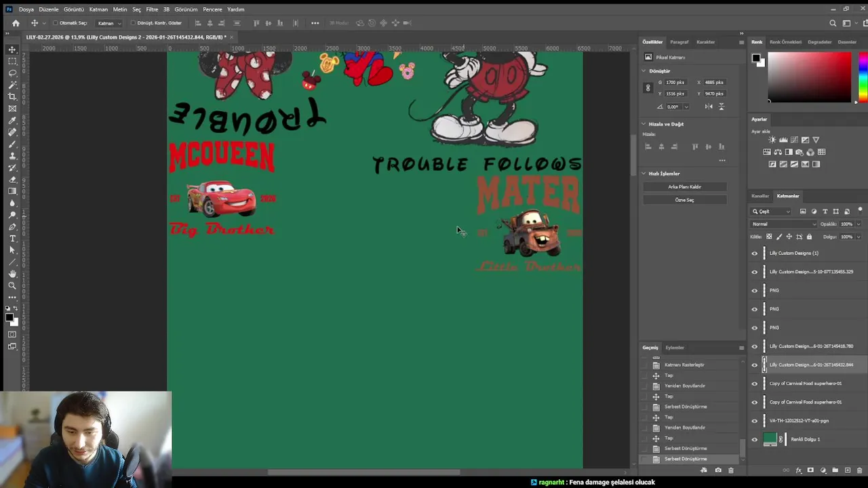Click the G width input field
Screen dimensions: 868x488
pos(677,83)
